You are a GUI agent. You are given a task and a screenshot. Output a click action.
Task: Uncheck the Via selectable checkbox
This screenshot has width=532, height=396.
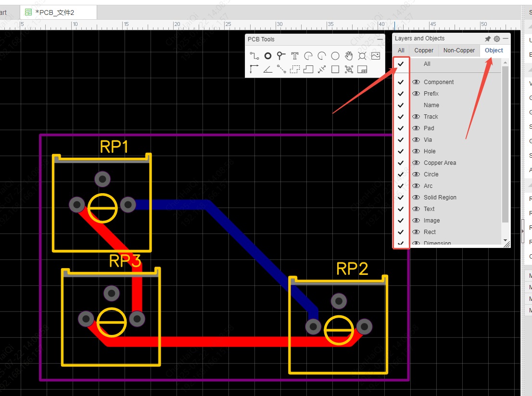click(x=401, y=140)
